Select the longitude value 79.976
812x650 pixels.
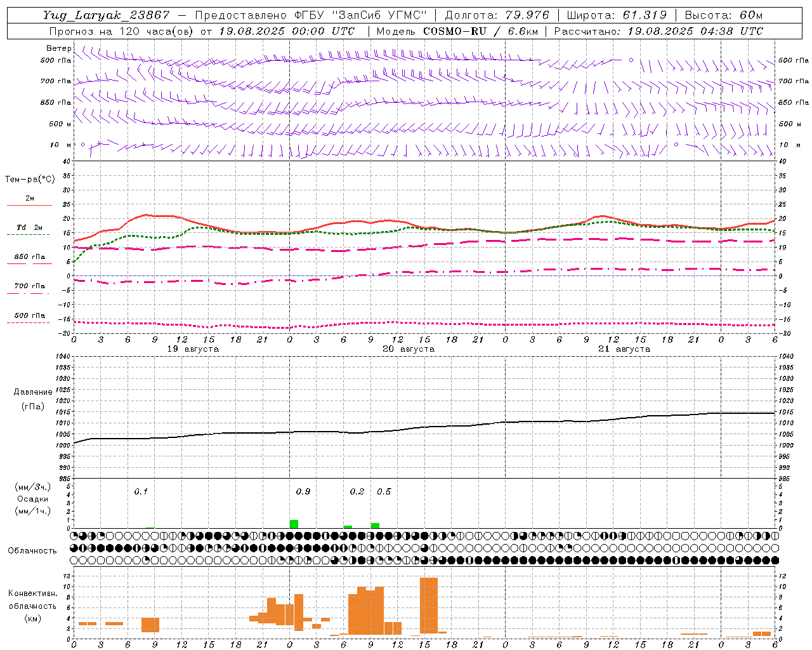528,15
